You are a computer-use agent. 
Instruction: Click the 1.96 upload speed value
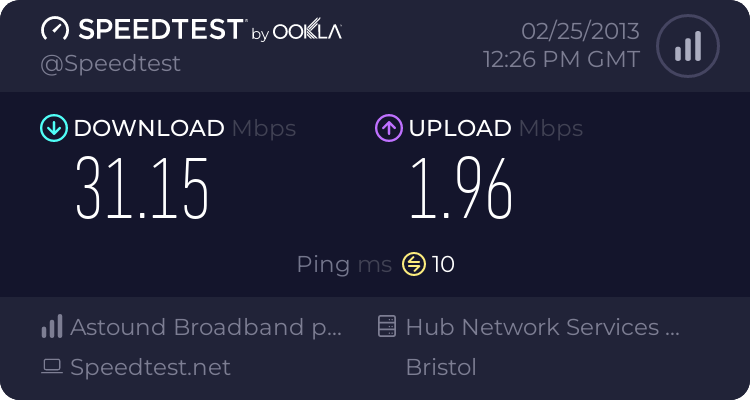[x=460, y=188]
